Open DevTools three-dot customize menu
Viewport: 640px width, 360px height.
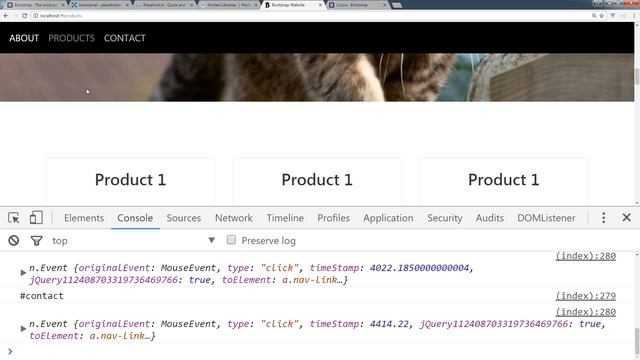(x=603, y=218)
